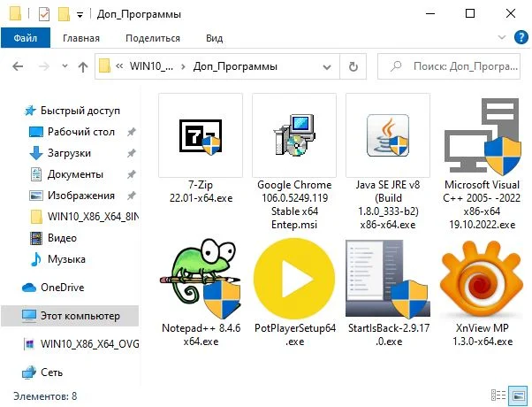Expand the WIN10_... breadcrumb chevron
Screen dimensions: 532x407
pos(183,66)
